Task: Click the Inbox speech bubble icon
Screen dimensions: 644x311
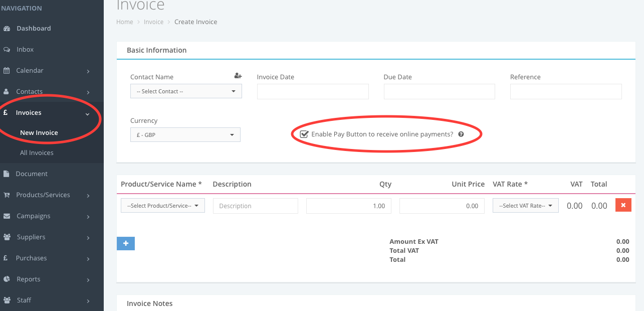Action: (7, 50)
